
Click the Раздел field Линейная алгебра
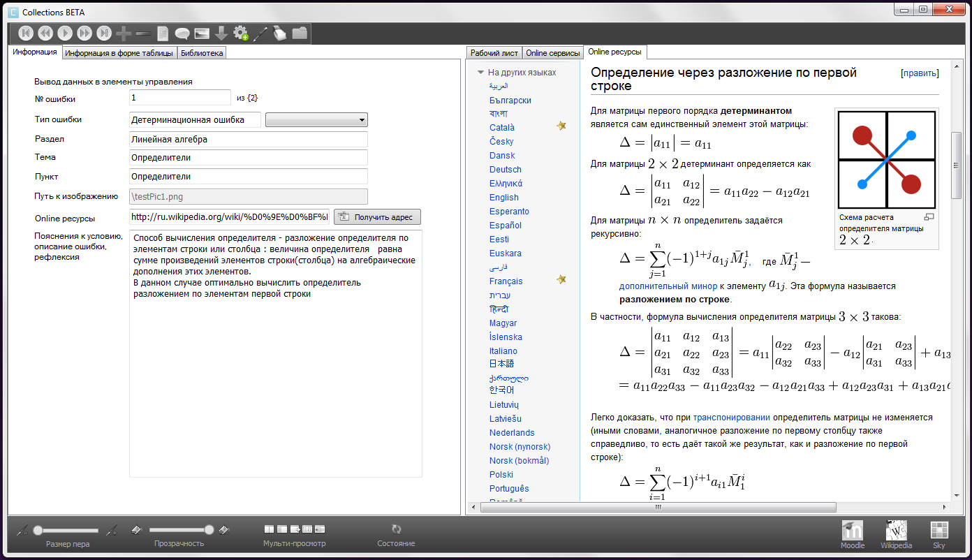coord(249,140)
